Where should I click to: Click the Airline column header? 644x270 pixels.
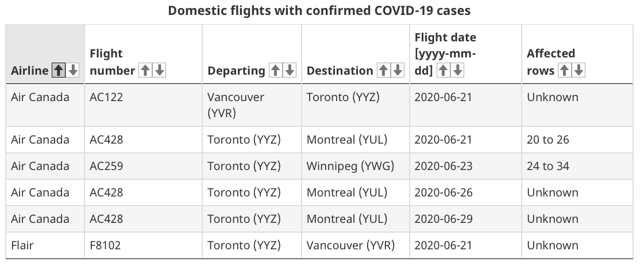point(45,54)
